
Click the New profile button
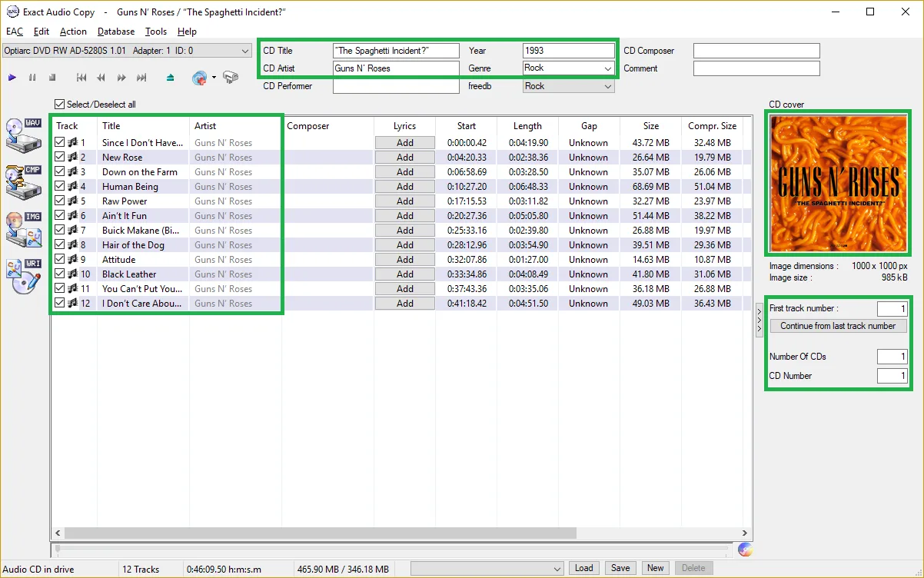pyautogui.click(x=656, y=568)
